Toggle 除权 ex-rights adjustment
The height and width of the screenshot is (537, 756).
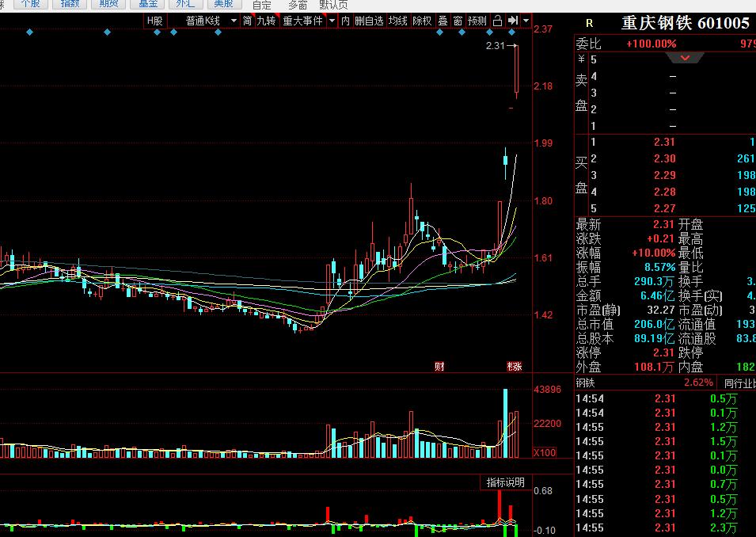(422, 21)
